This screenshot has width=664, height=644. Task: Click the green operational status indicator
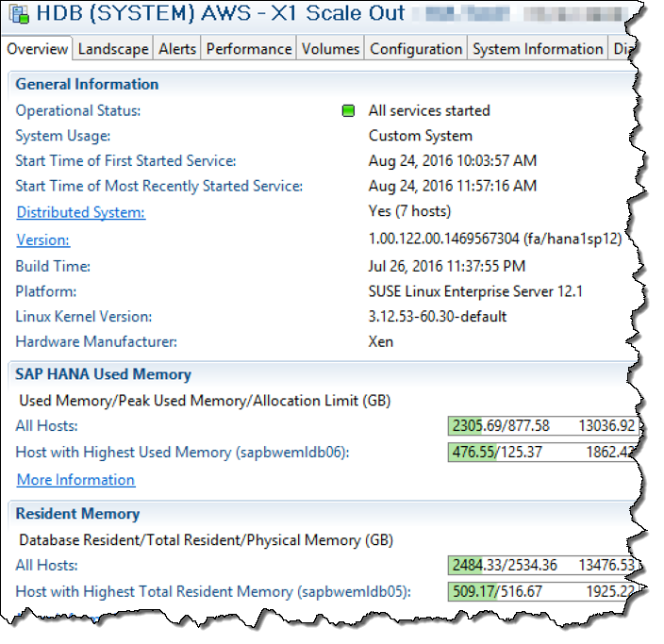click(348, 111)
